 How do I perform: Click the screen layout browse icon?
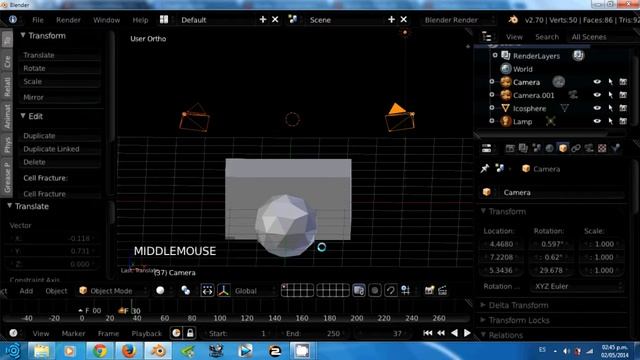point(164,19)
